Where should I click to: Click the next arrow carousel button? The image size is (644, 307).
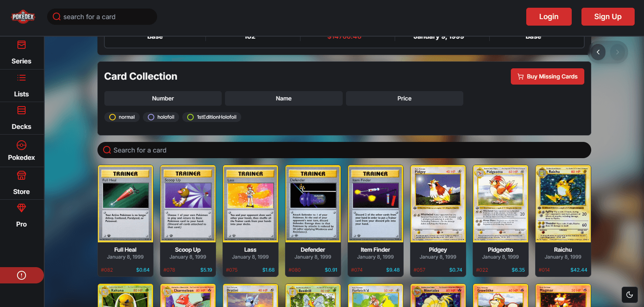tap(618, 52)
